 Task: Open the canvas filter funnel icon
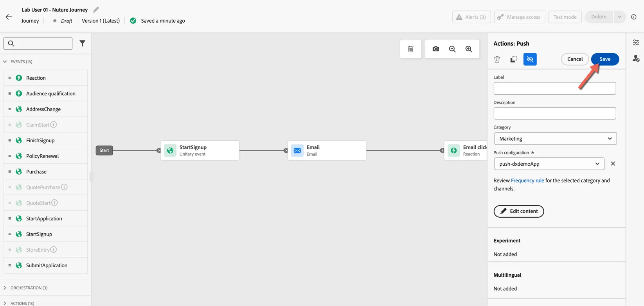(82, 43)
